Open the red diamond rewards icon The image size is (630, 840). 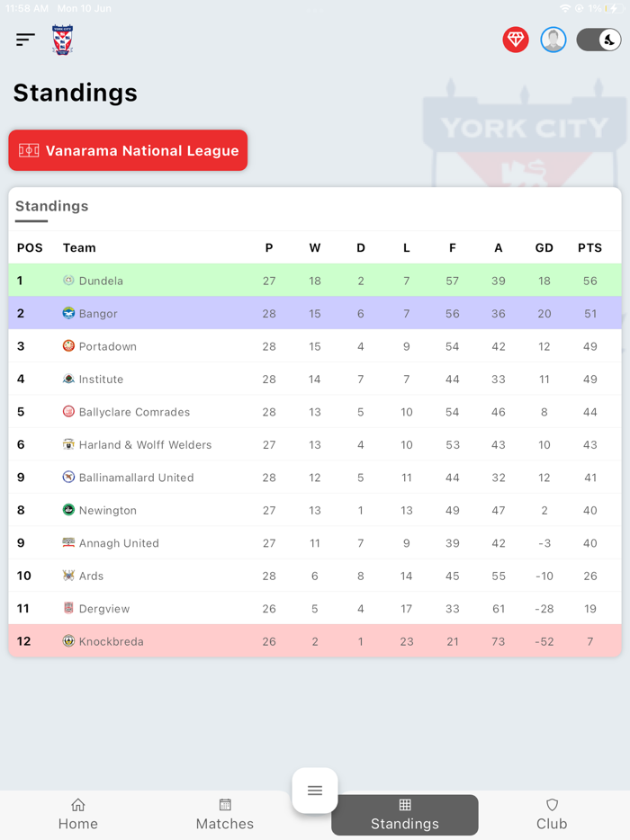[x=516, y=40]
